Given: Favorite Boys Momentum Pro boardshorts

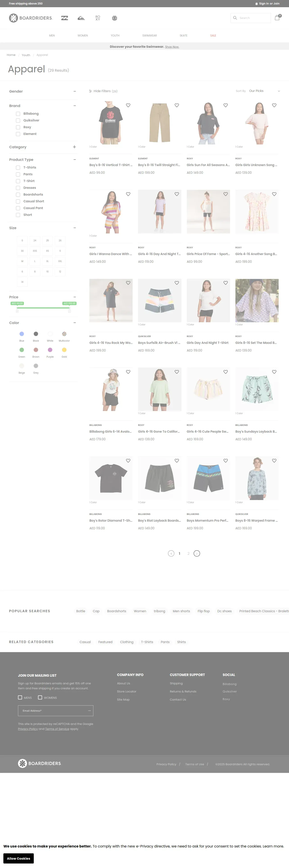Looking at the screenshot, I should 226,461.
